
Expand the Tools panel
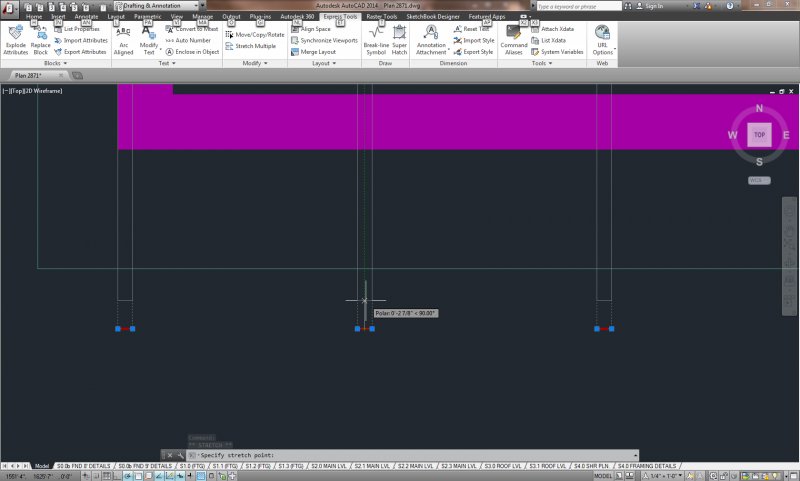click(x=542, y=63)
